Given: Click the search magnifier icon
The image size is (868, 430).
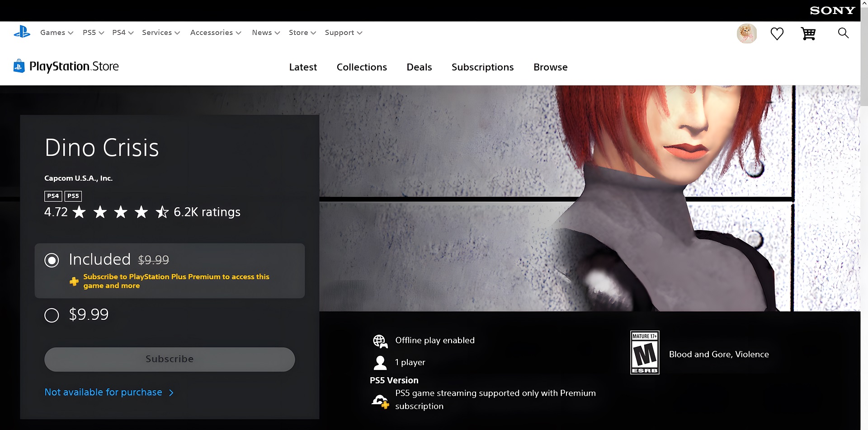Looking at the screenshot, I should (843, 33).
